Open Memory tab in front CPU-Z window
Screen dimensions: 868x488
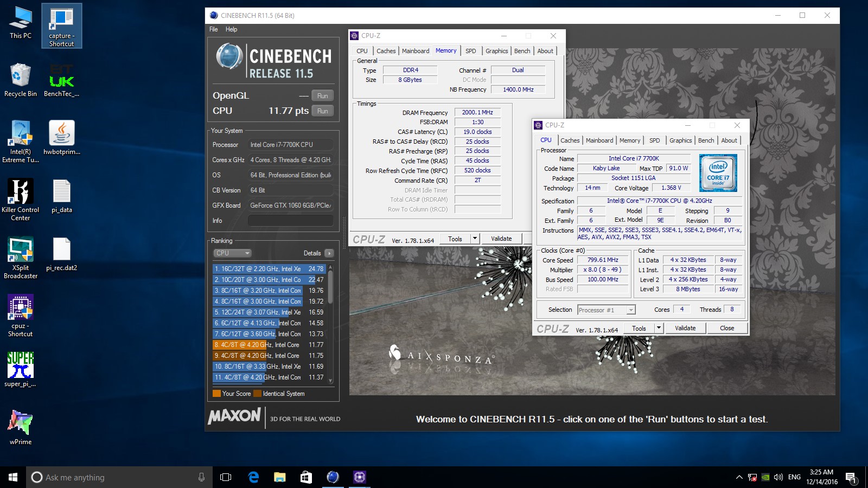click(x=630, y=140)
